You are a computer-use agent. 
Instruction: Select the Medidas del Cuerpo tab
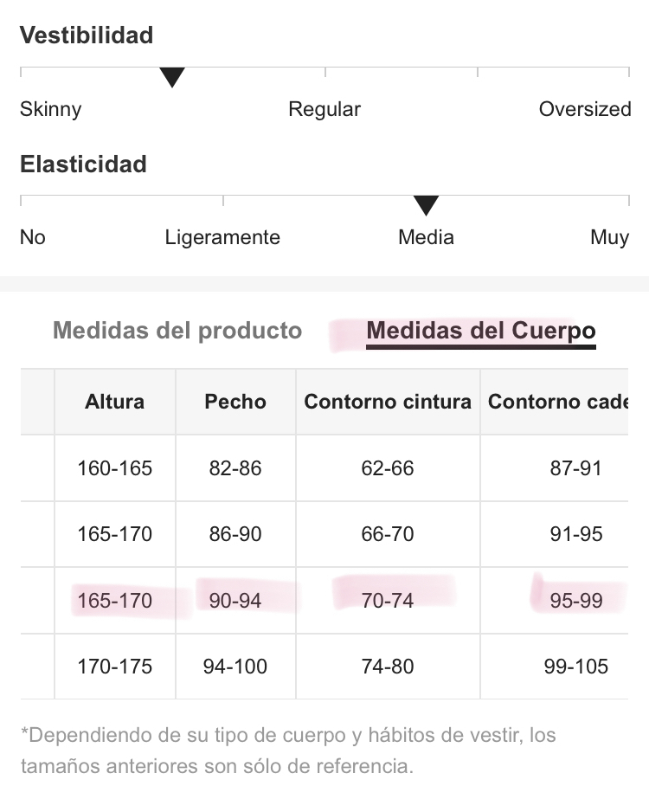pyautogui.click(x=481, y=331)
